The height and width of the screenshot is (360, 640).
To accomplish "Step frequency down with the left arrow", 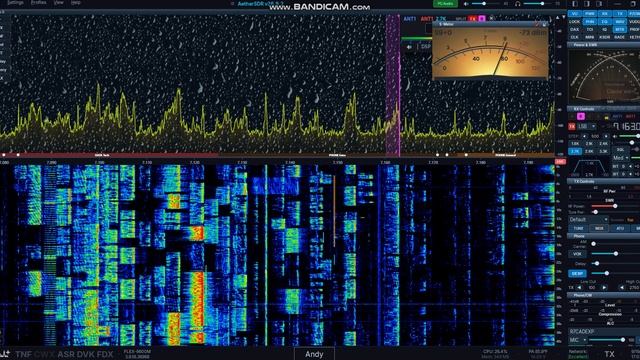I will coord(584,136).
